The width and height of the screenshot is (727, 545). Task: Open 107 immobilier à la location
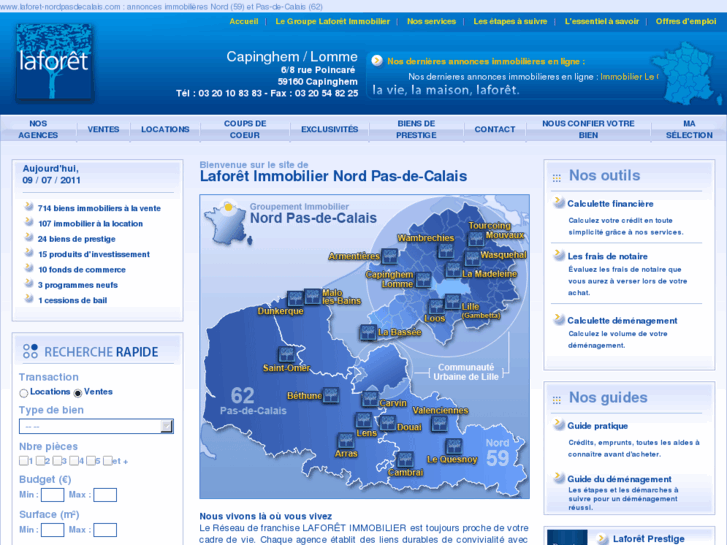tap(90, 224)
